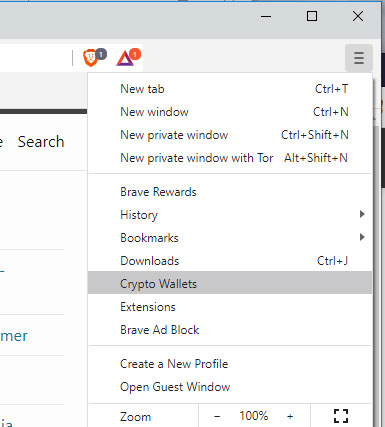385x427 pixels.
Task: Open Downloads from the menu
Action: pos(230,261)
